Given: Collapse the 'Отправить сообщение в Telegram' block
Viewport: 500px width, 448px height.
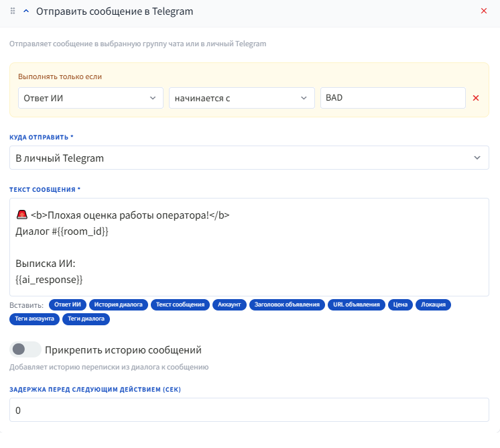Looking at the screenshot, I should (x=26, y=11).
